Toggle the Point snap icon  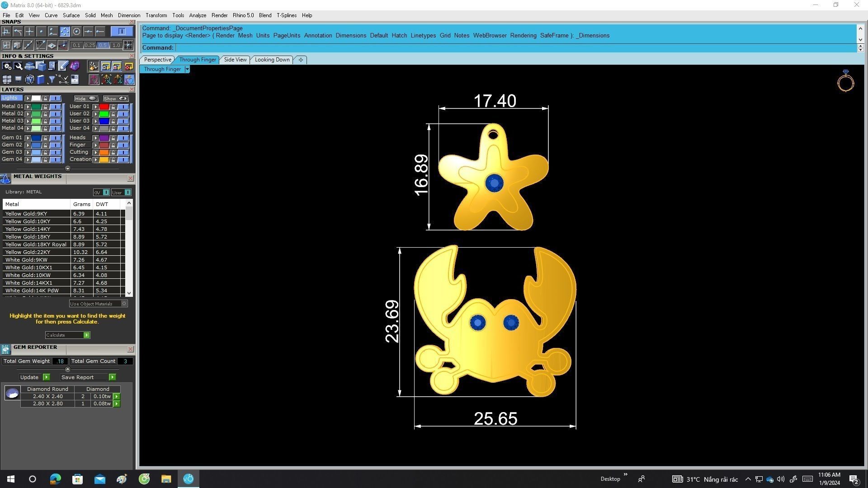tap(41, 31)
